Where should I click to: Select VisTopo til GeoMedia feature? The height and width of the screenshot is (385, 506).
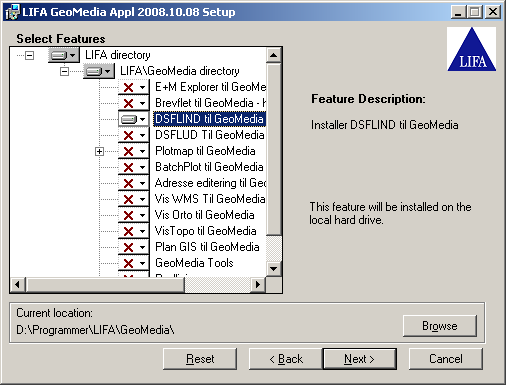click(206, 231)
